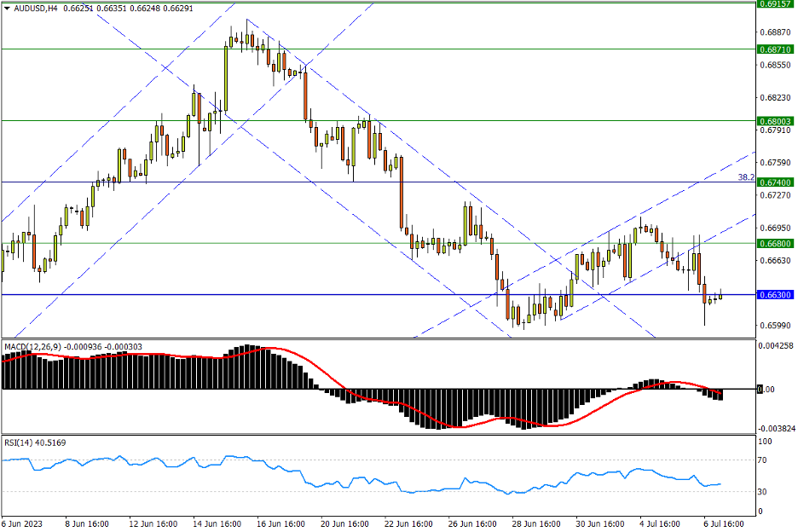Click the RSI 30 oversold level label
This screenshot has width=798, height=532.
coord(762,493)
